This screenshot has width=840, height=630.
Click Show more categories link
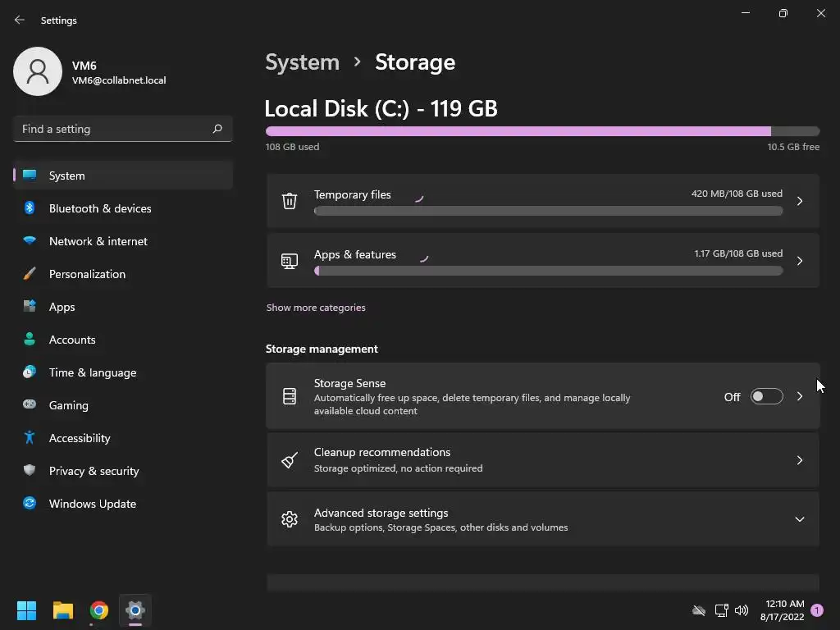coord(316,308)
